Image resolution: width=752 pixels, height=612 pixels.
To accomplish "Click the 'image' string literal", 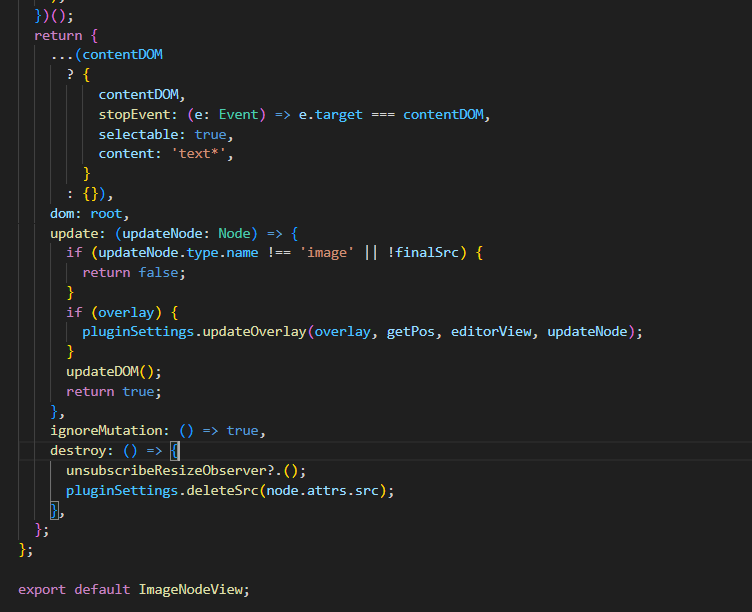I will point(327,253).
